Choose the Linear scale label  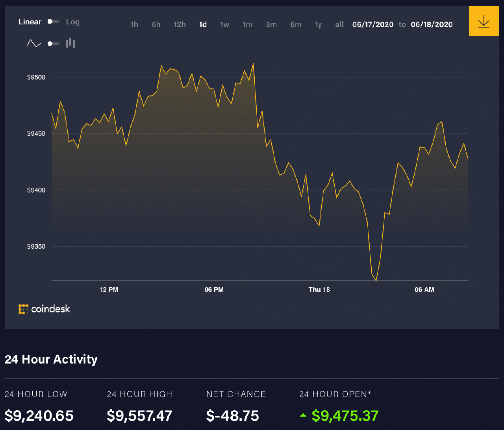[30, 22]
